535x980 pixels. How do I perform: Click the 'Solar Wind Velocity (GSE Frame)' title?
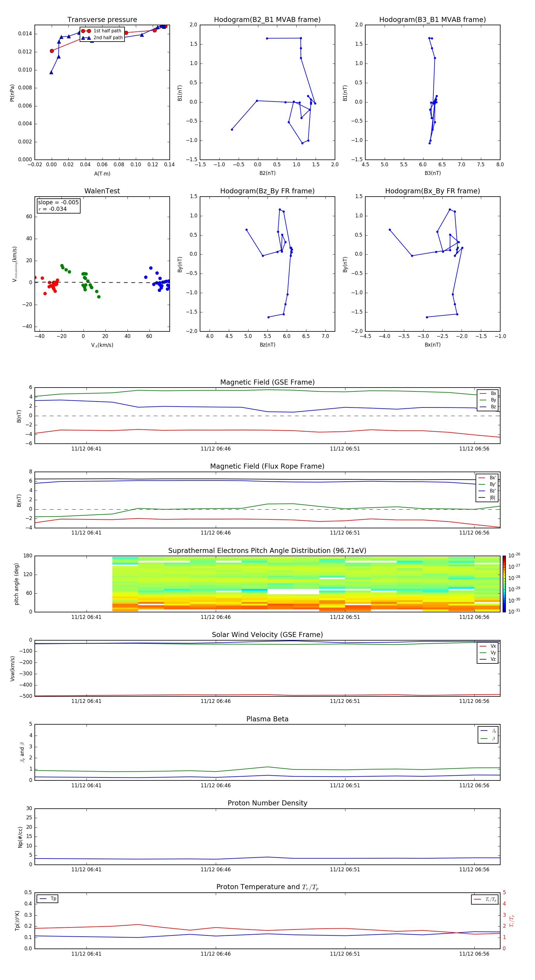pos(267,635)
